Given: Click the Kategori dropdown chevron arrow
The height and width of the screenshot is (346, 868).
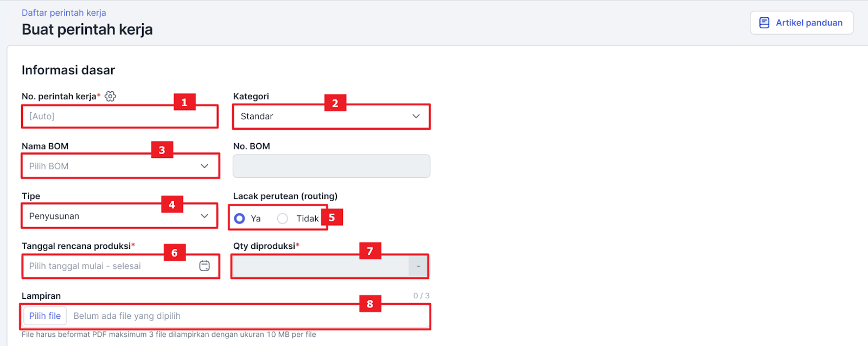Looking at the screenshot, I should (416, 117).
